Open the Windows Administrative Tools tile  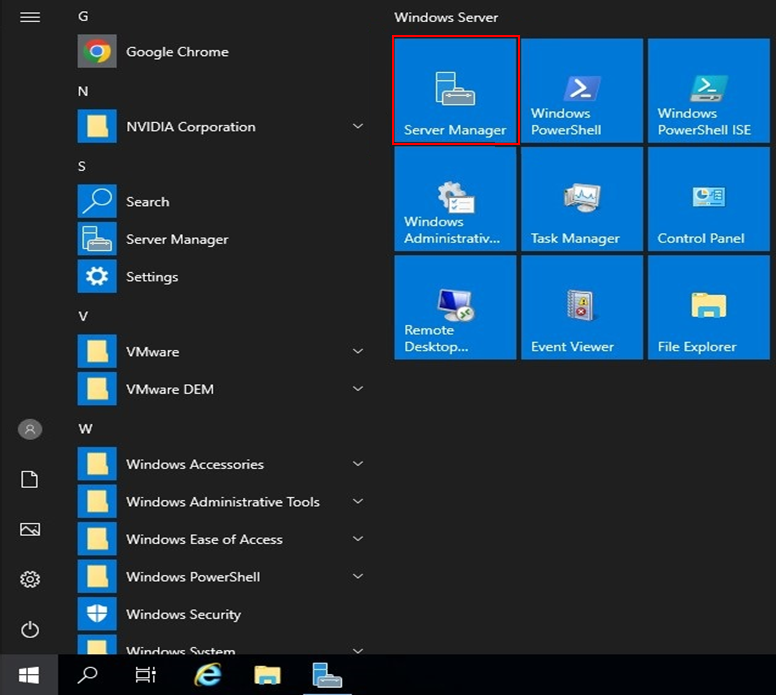pyautogui.click(x=455, y=199)
